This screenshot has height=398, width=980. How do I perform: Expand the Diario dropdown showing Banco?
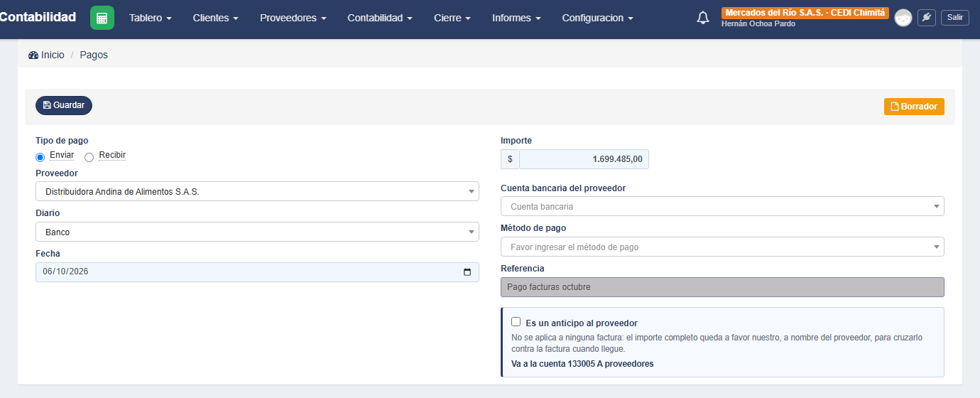point(257,232)
